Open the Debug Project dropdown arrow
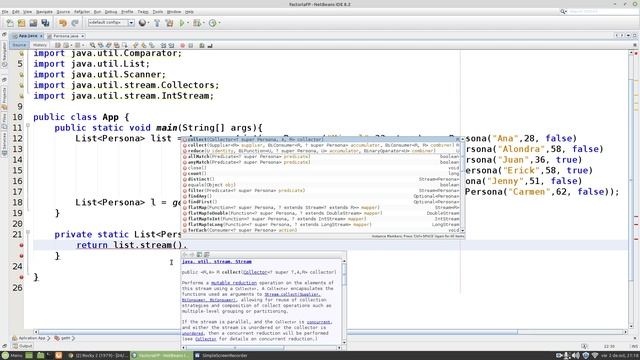The width and height of the screenshot is (640, 360). click(x=203, y=23)
